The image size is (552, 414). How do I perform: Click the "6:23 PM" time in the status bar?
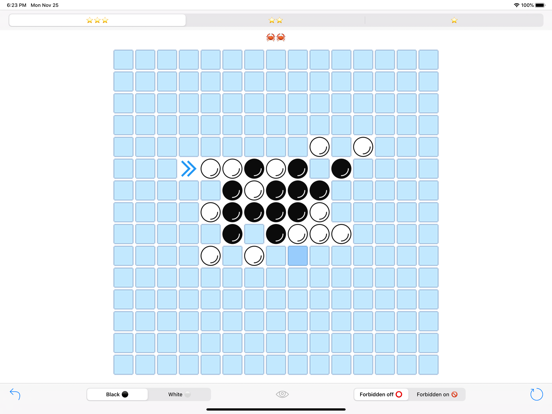[x=17, y=5]
